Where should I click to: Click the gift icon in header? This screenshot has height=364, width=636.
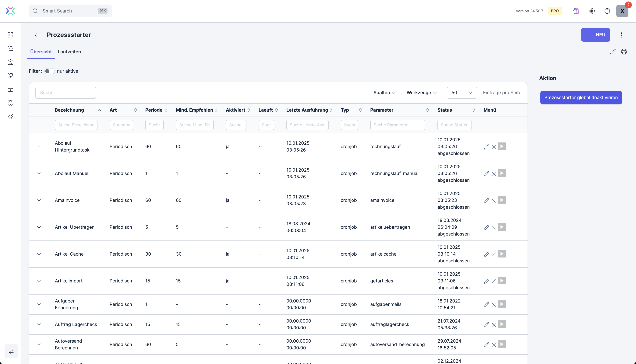click(576, 11)
